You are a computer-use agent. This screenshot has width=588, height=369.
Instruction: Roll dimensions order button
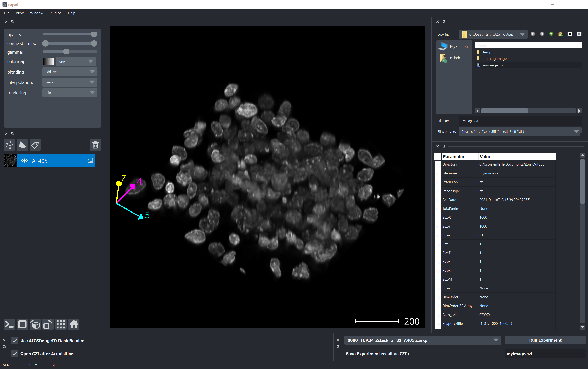[35, 324]
